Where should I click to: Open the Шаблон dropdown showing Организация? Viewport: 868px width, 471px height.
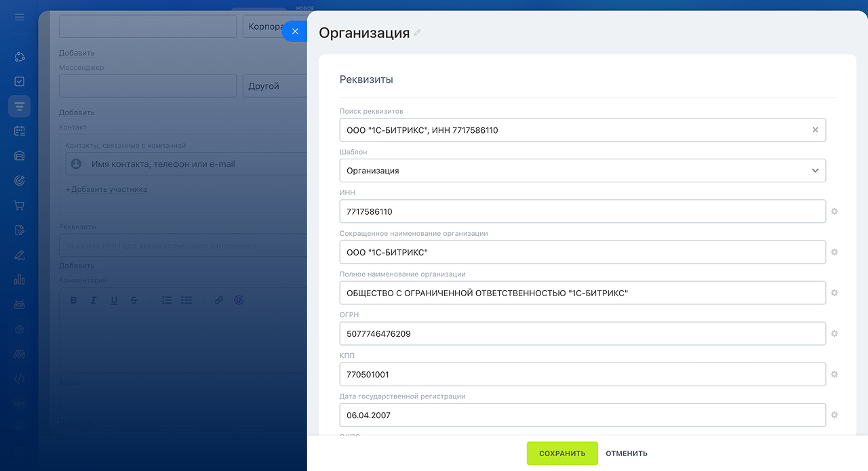(x=583, y=171)
